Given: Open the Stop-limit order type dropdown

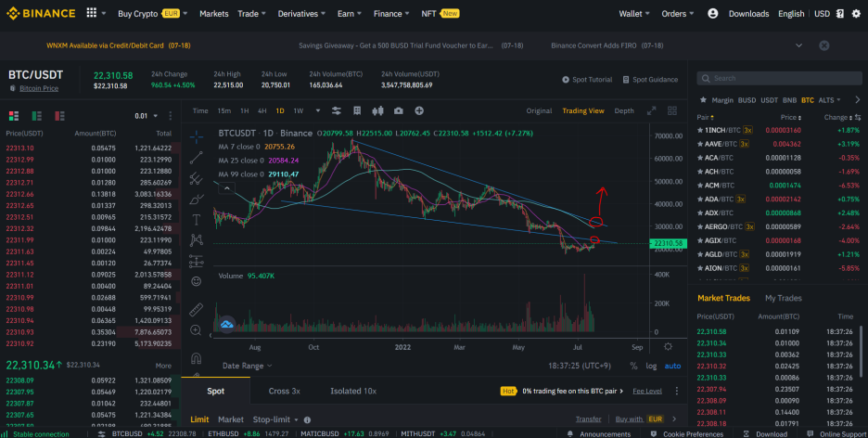Looking at the screenshot, I should pyautogui.click(x=275, y=419).
